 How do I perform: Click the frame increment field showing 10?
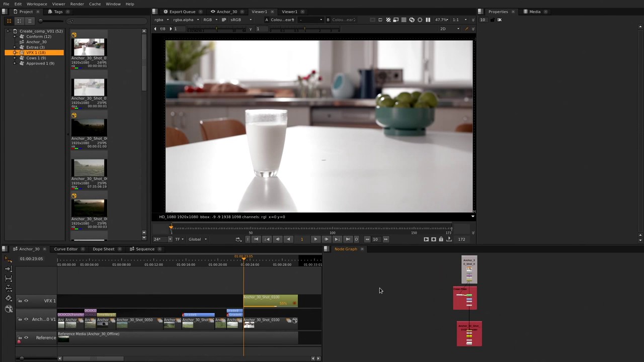[375, 239]
